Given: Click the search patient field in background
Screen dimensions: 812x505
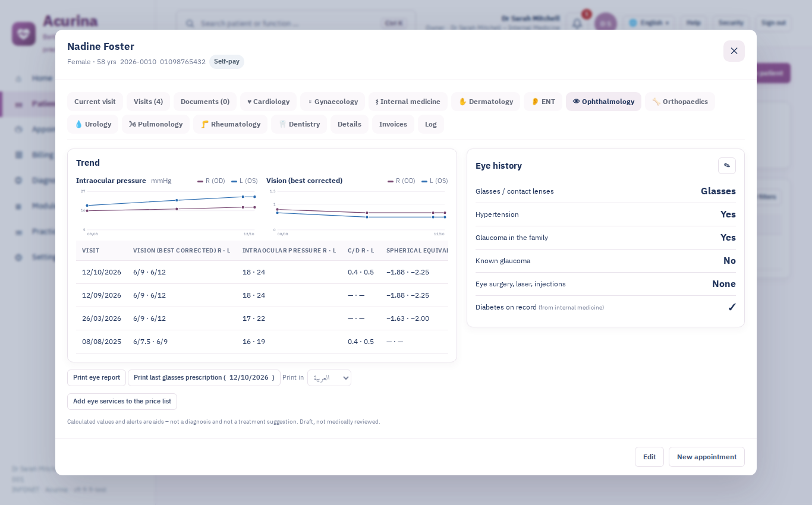Looking at the screenshot, I should (x=296, y=23).
